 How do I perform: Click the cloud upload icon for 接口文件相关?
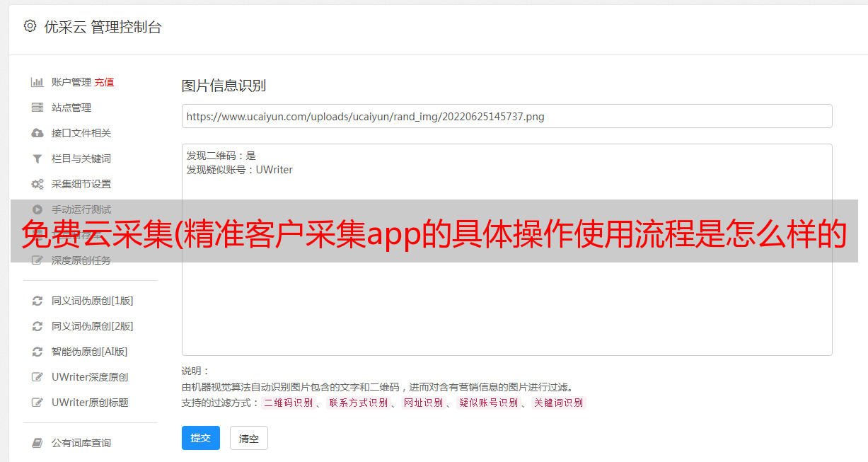(x=37, y=133)
